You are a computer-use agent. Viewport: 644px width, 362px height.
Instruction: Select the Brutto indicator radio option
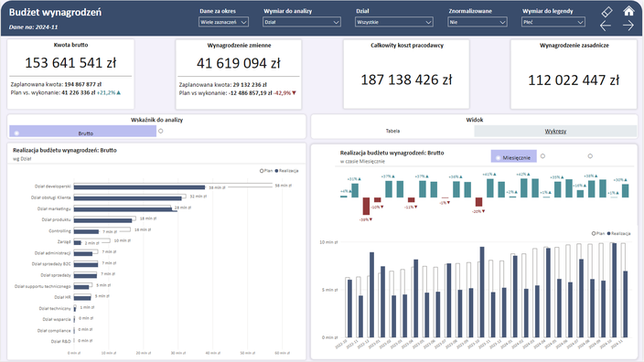(82, 132)
